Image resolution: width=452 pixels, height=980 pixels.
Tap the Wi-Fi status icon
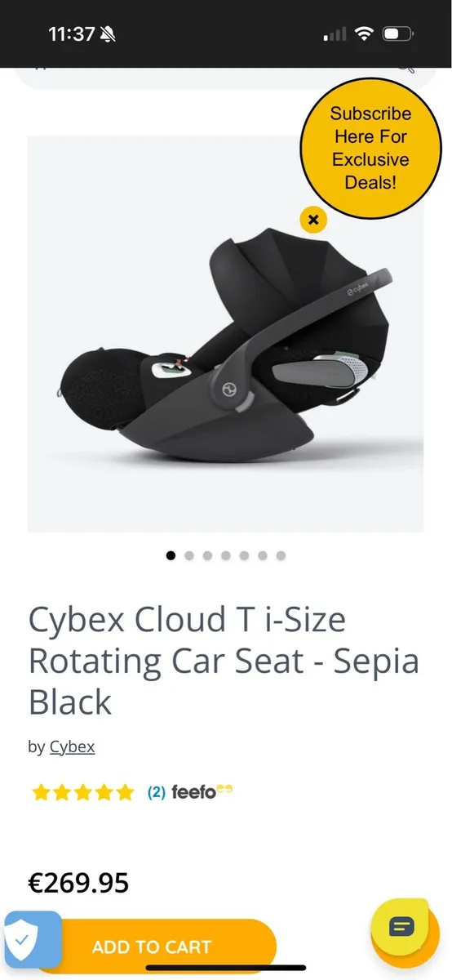[363, 34]
